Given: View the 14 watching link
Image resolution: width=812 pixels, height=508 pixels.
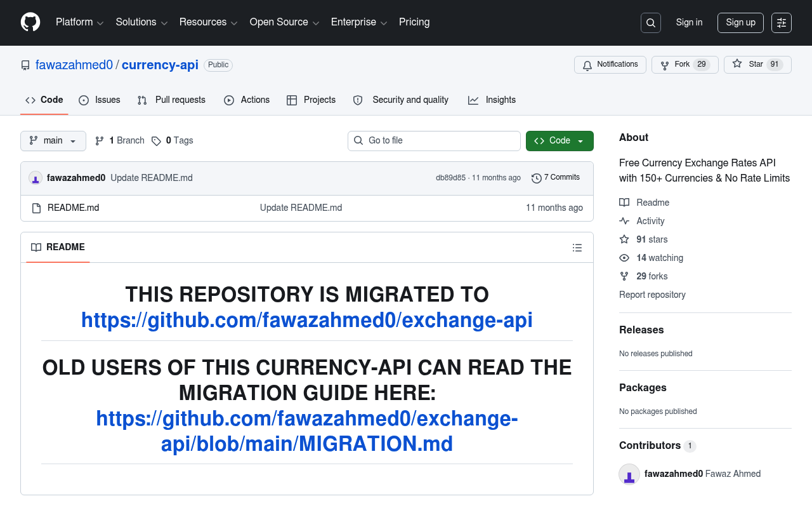Looking at the screenshot, I should coord(652,258).
